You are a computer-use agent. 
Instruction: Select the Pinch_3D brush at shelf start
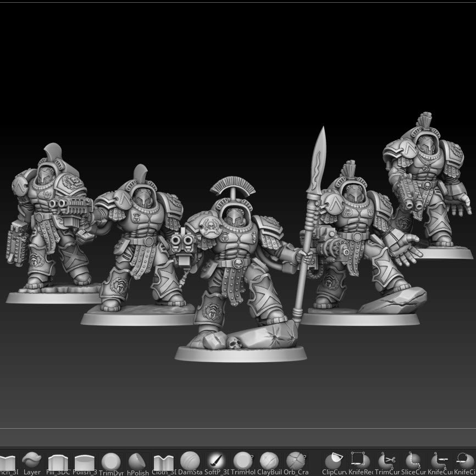8,462
